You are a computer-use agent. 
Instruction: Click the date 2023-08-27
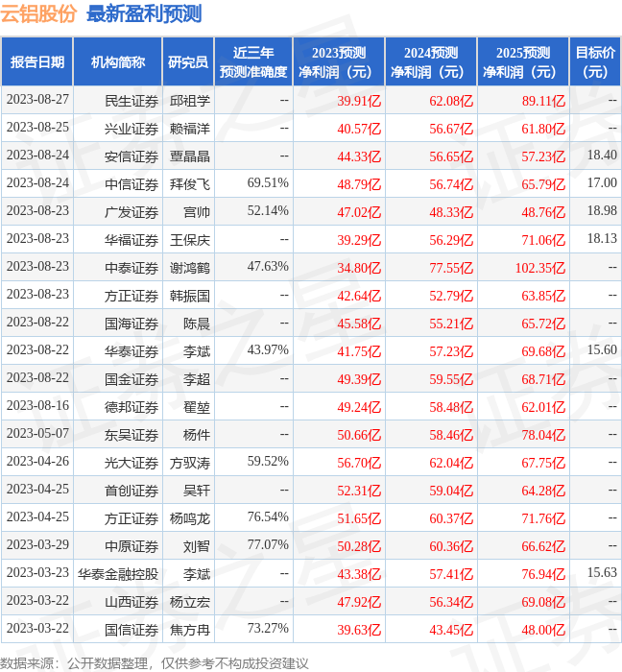point(37,100)
